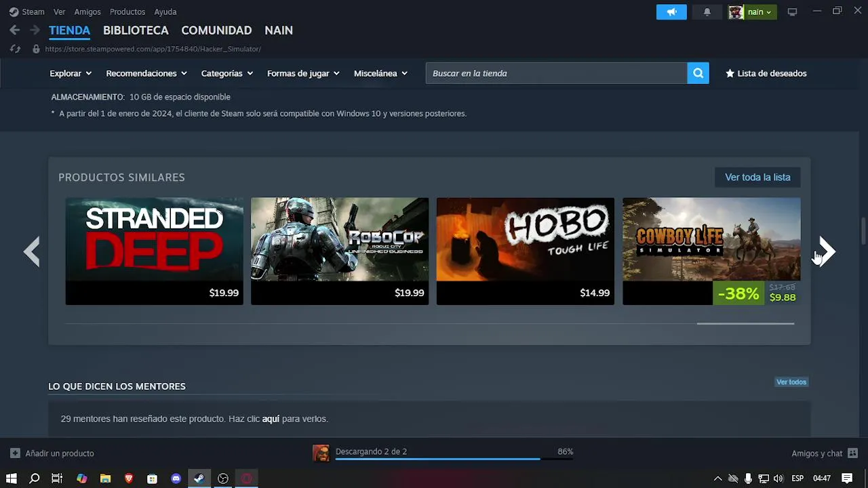Click the ESP language indicator
868x488 pixels.
797,479
